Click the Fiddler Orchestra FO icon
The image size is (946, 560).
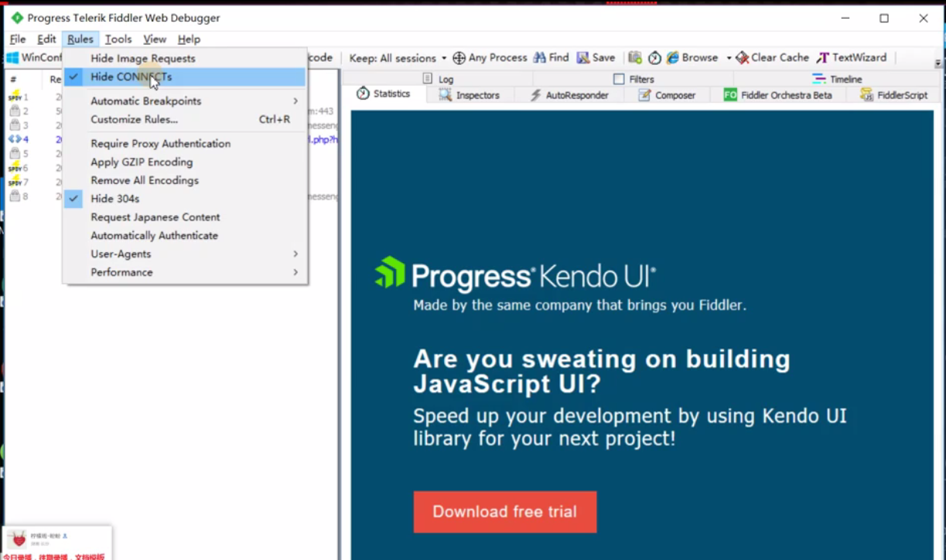click(730, 95)
